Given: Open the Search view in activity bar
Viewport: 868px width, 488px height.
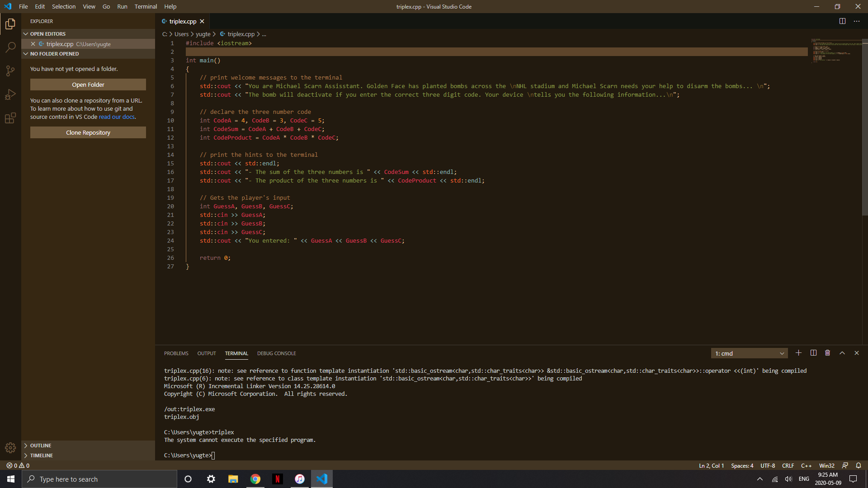Looking at the screenshot, I should coord(10,47).
